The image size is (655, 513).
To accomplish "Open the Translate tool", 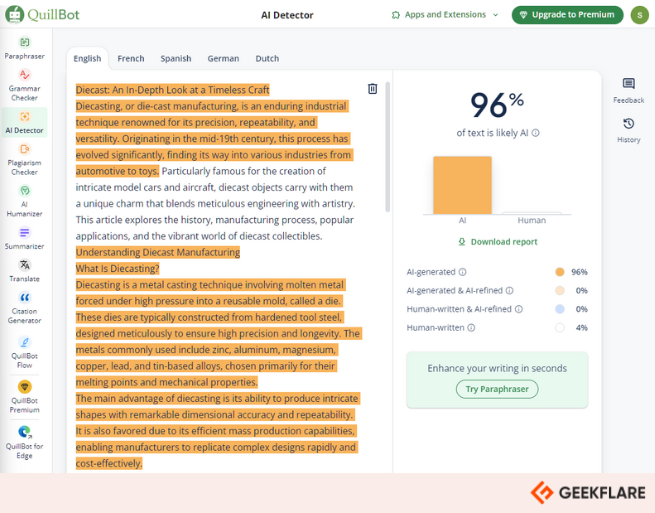I will point(24,271).
